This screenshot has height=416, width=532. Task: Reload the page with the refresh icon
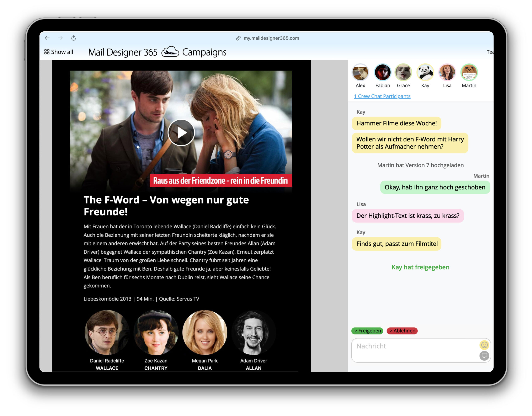(x=74, y=38)
